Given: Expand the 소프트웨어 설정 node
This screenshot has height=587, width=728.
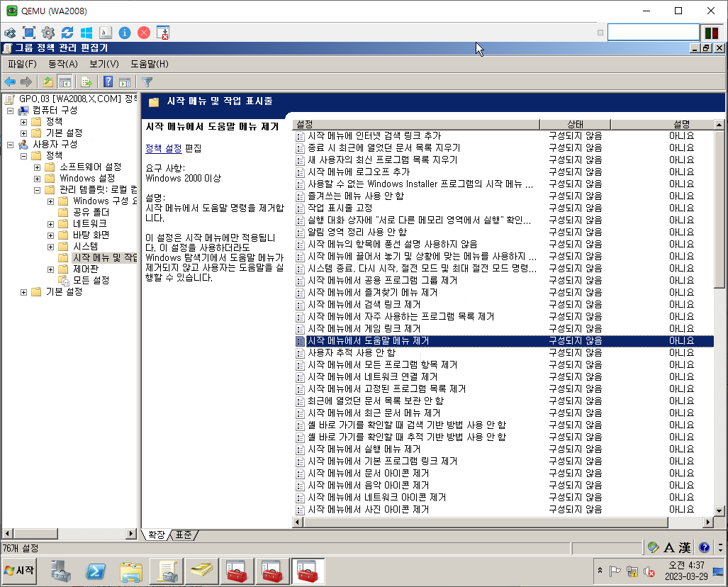Looking at the screenshot, I should tap(37, 167).
